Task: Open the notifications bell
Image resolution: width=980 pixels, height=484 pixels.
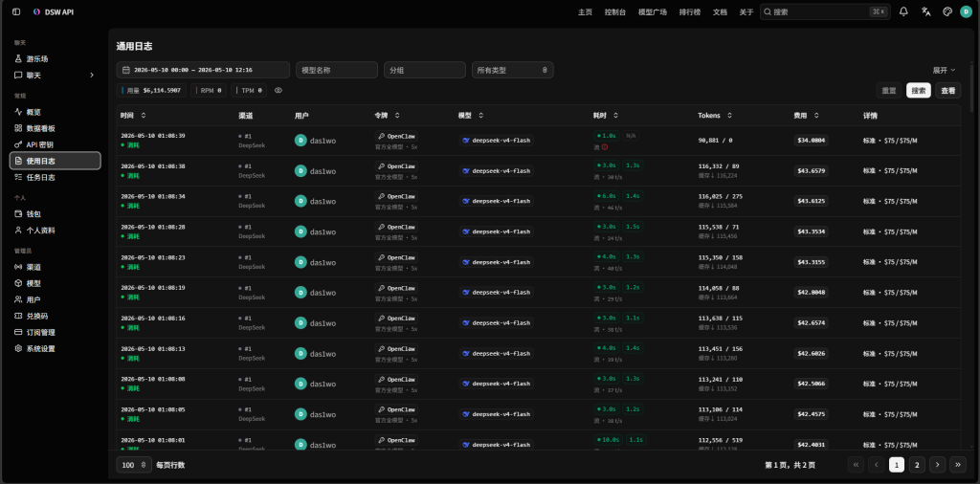Action: [903, 11]
